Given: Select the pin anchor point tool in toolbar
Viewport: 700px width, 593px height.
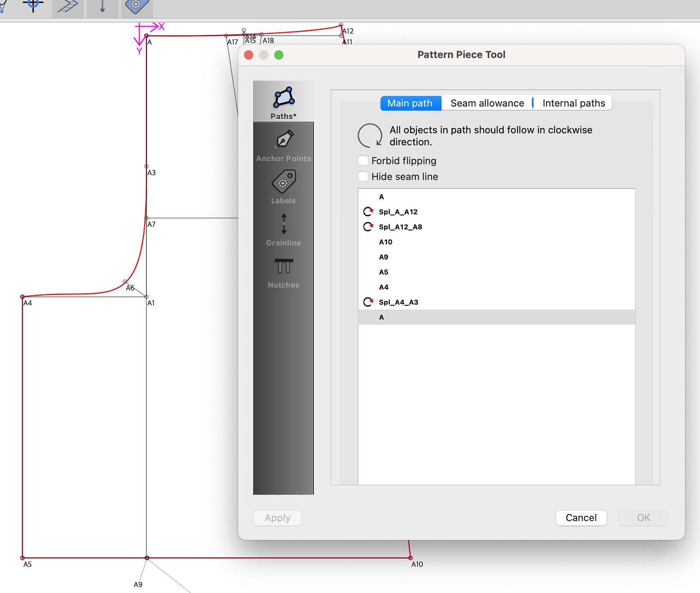Looking at the screenshot, I should click(33, 6).
